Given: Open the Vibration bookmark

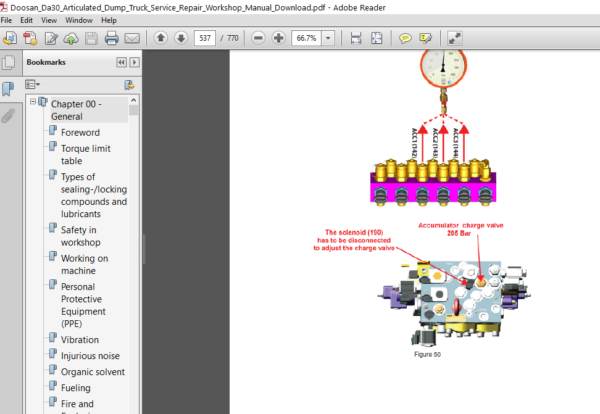Looking at the screenshot, I should [80, 340].
